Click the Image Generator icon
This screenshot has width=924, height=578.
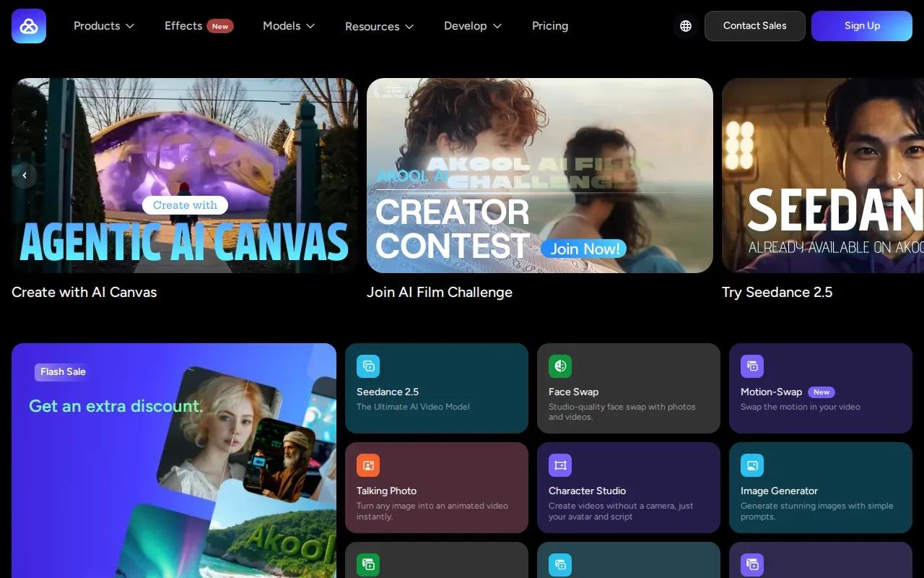[x=752, y=465]
